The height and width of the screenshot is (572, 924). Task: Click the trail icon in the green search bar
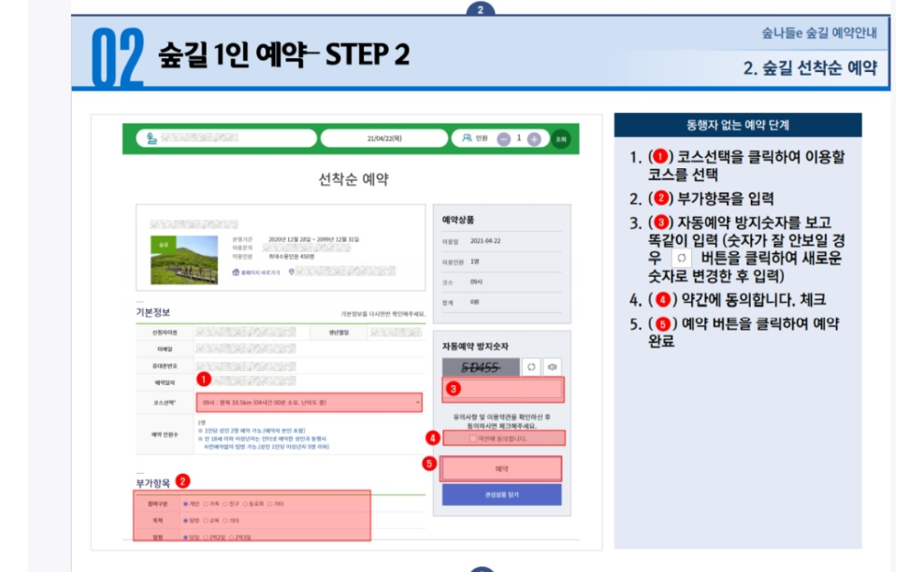tap(152, 138)
